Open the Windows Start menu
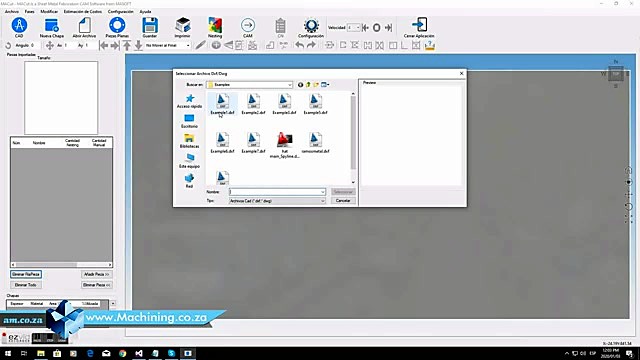The width and height of the screenshot is (640, 360). [8, 353]
